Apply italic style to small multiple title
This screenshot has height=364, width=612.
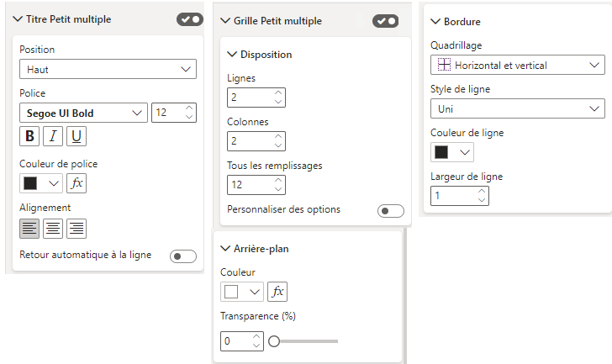tap(53, 136)
